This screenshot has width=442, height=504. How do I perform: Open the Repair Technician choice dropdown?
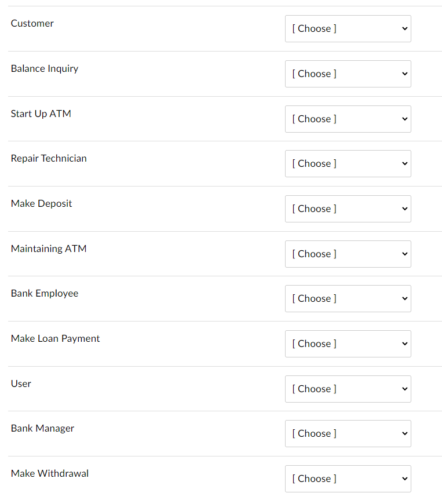click(348, 163)
